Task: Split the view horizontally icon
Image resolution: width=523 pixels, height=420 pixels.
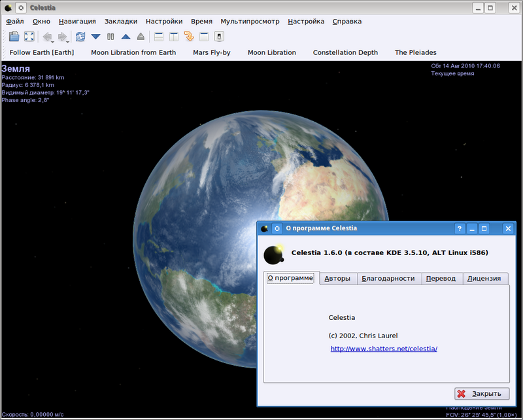Action: click(159, 37)
